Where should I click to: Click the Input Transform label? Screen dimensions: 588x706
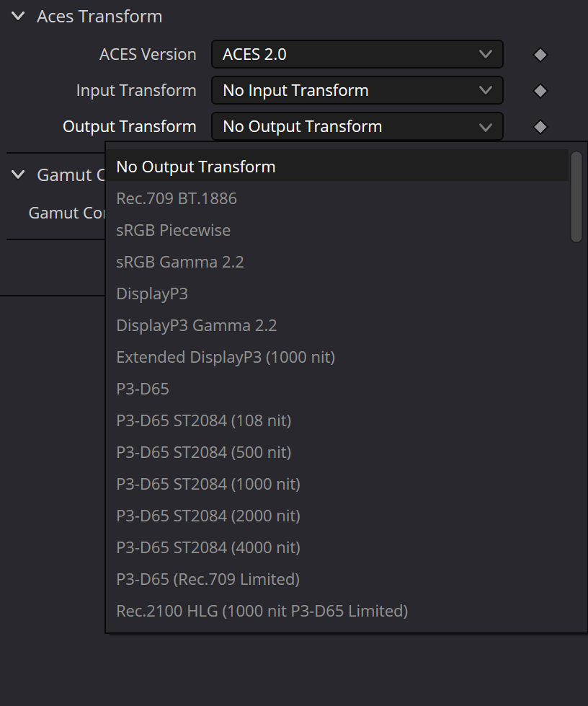pyautogui.click(x=136, y=90)
